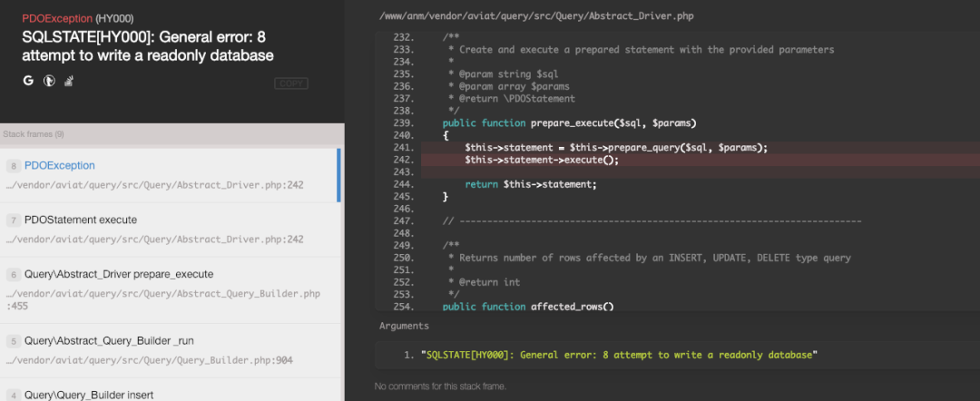Click line 244 return $this->statement

[531, 184]
